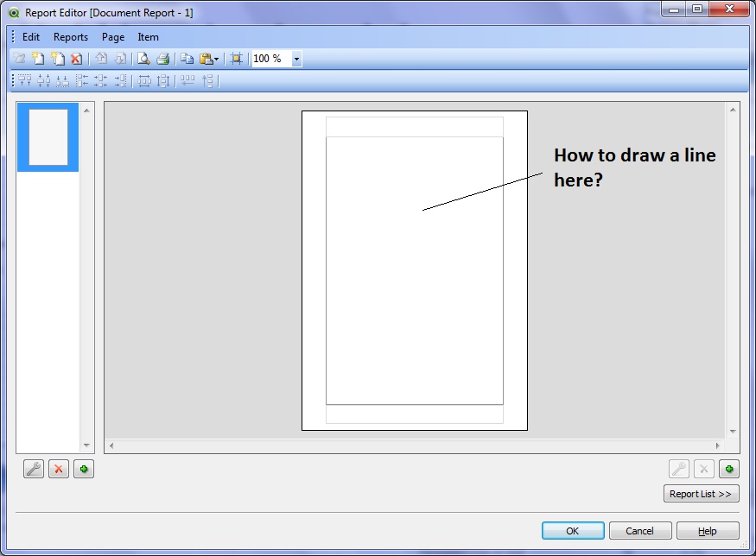Click the Cancel button
756x556 pixels.
(640, 531)
